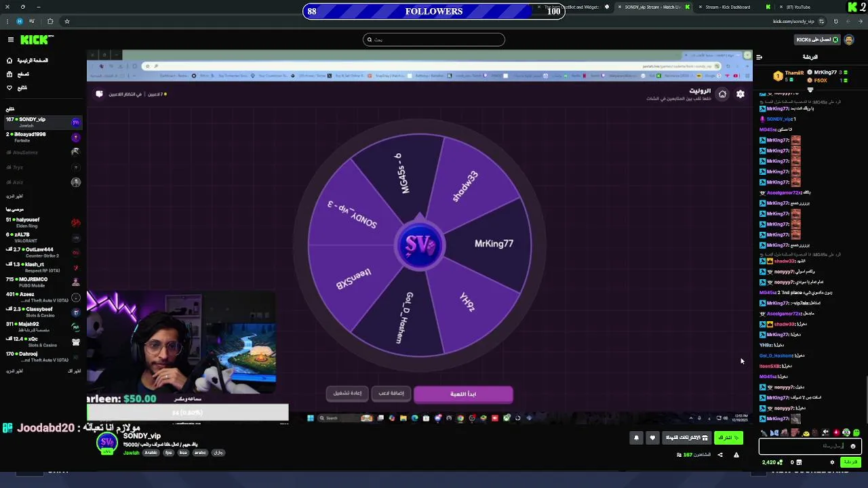Click the roulette home icon
868x488 pixels.
pos(722,94)
